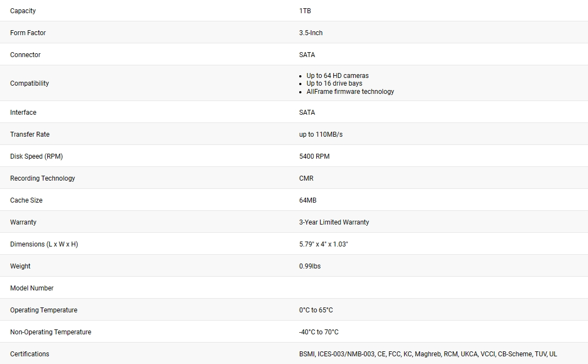Click the 'up to 110MB/s' transfer rate

pos(321,134)
